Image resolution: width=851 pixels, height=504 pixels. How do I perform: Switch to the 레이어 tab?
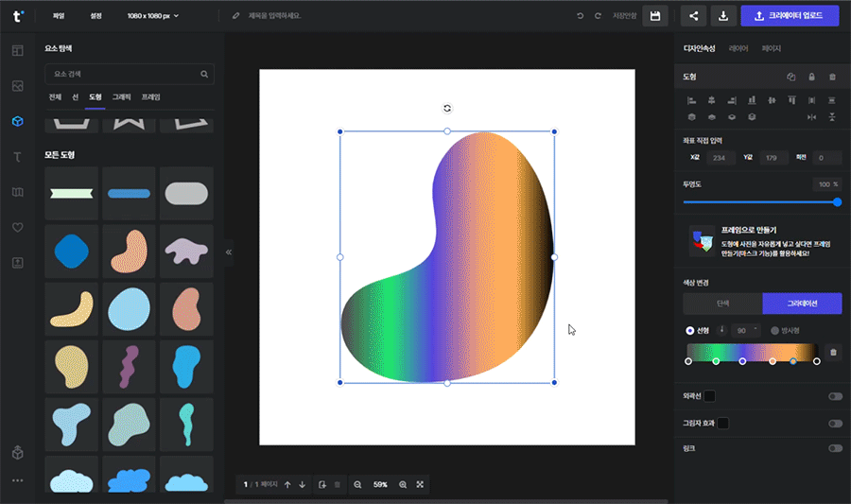tap(738, 48)
